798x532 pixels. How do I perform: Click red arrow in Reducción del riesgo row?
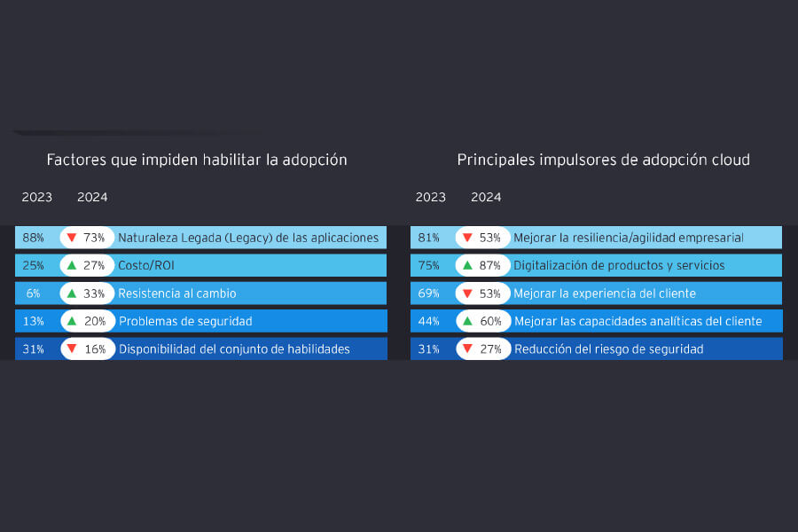click(467, 348)
